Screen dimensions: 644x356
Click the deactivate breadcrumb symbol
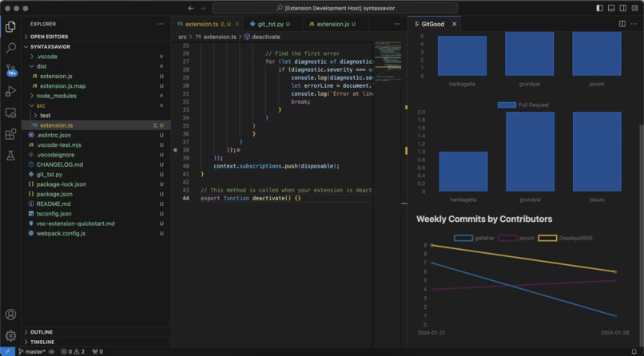[x=262, y=37]
